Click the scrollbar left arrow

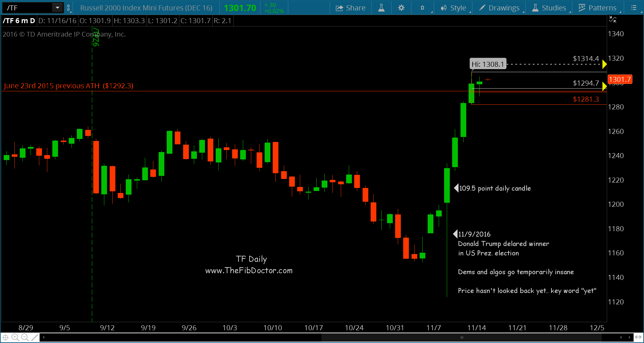click(x=44, y=337)
